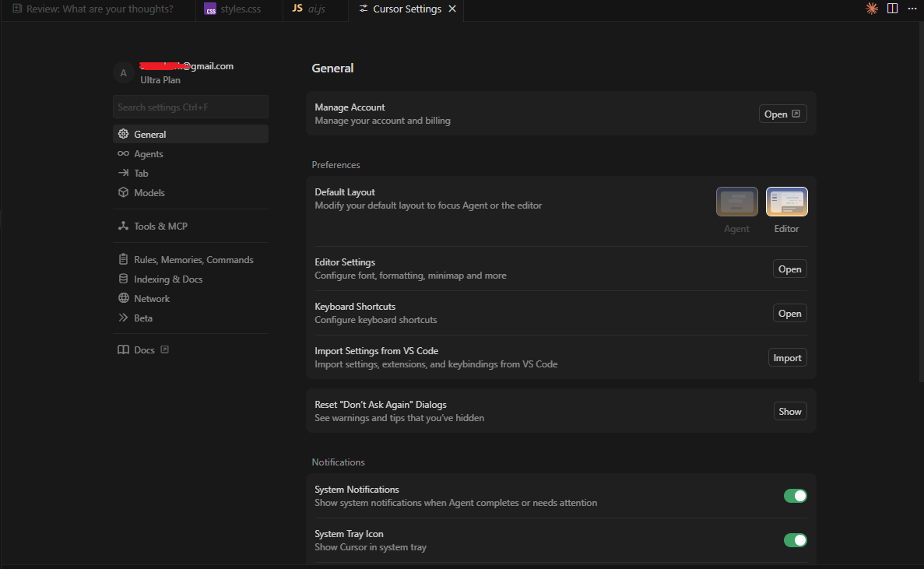Select the Tab settings arrow icon
This screenshot has height=569, width=924.
point(123,174)
